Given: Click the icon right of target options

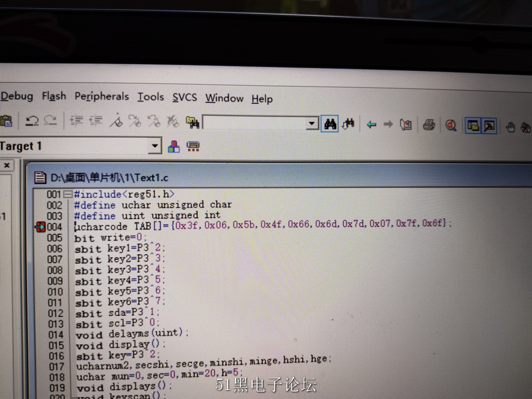Looking at the screenshot, I should coord(193,147).
